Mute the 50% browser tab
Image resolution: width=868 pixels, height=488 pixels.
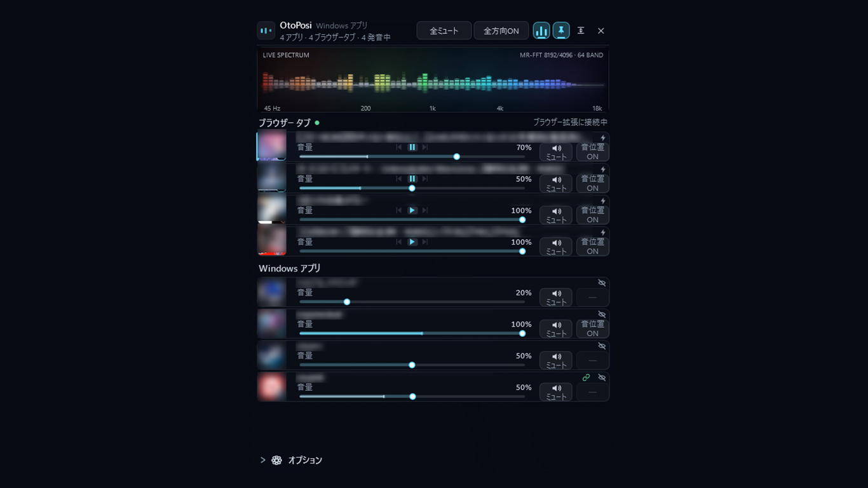[556, 184]
